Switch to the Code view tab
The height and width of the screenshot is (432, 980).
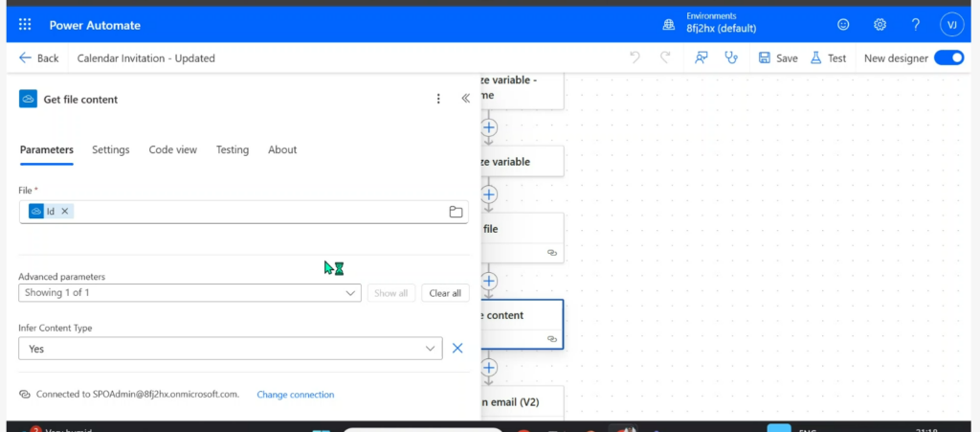tap(172, 149)
